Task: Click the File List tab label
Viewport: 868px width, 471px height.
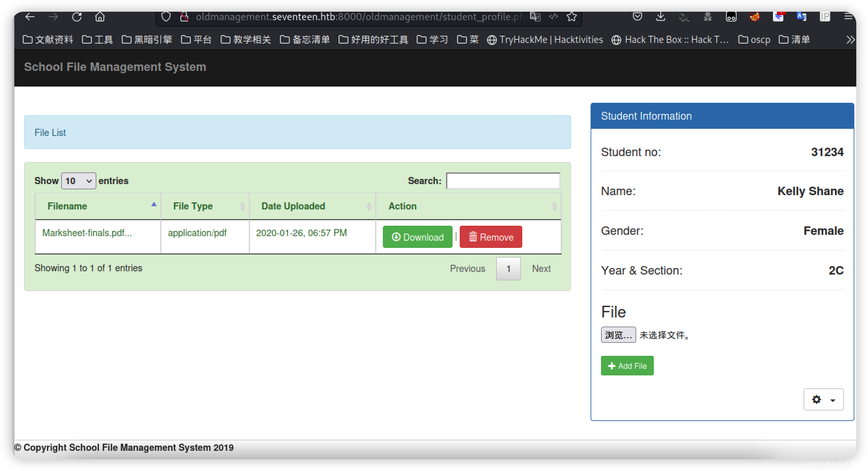Action: (51, 133)
